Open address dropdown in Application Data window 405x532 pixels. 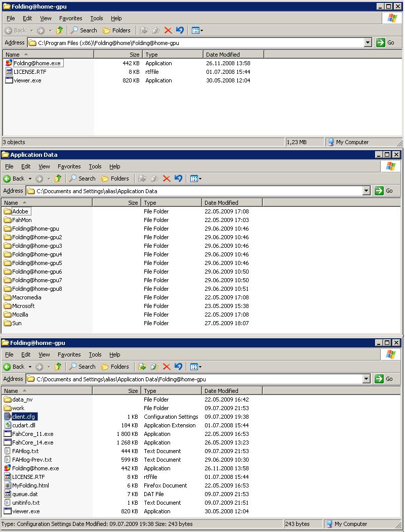(x=366, y=191)
